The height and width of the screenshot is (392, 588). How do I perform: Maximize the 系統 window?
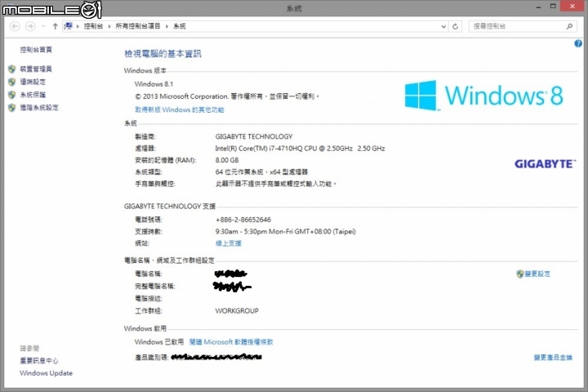click(x=553, y=7)
